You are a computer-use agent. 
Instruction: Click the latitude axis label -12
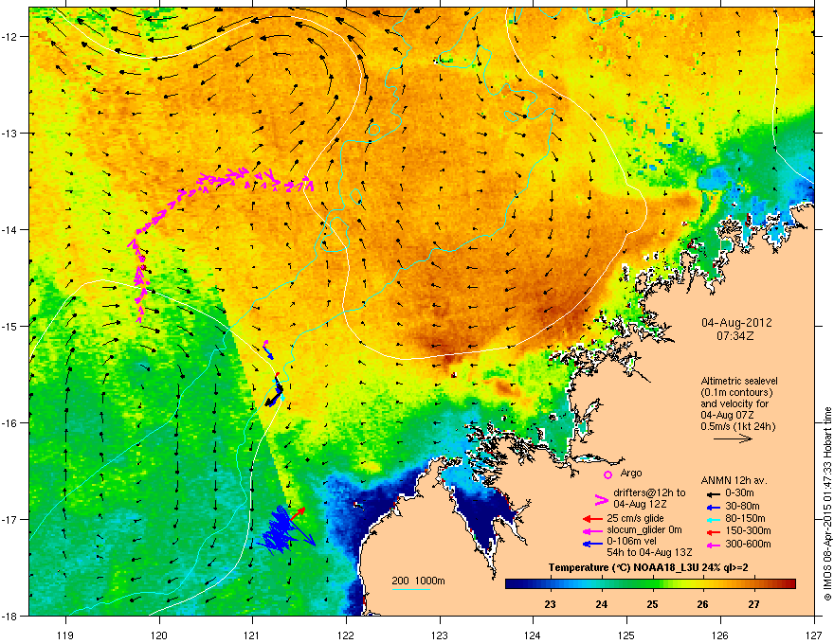pyautogui.click(x=10, y=36)
